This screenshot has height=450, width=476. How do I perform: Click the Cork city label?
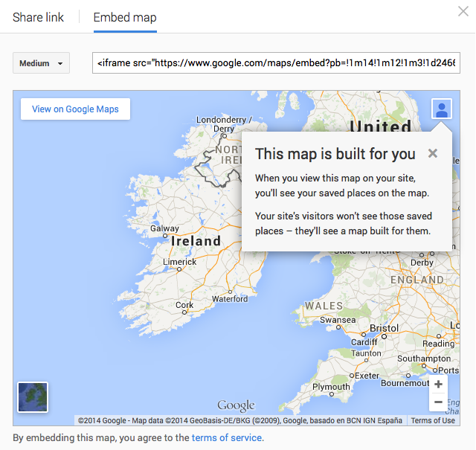click(184, 305)
